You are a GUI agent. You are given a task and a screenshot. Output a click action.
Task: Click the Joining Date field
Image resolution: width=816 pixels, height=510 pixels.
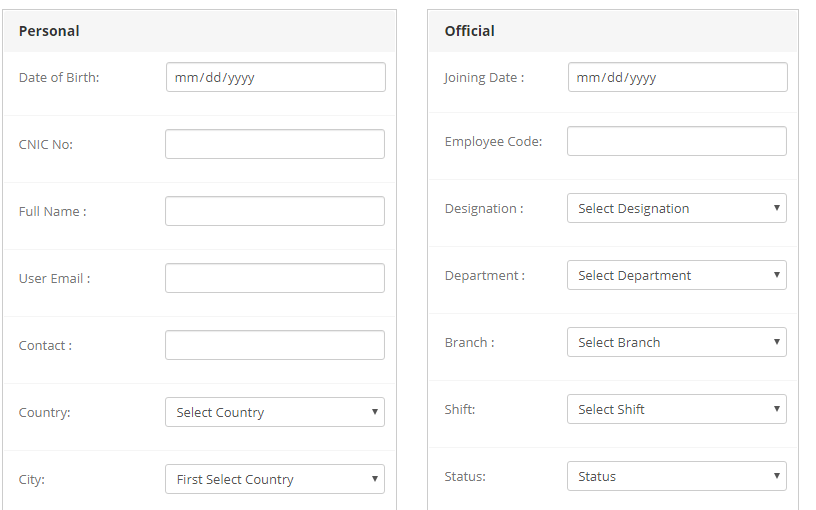[x=678, y=77]
